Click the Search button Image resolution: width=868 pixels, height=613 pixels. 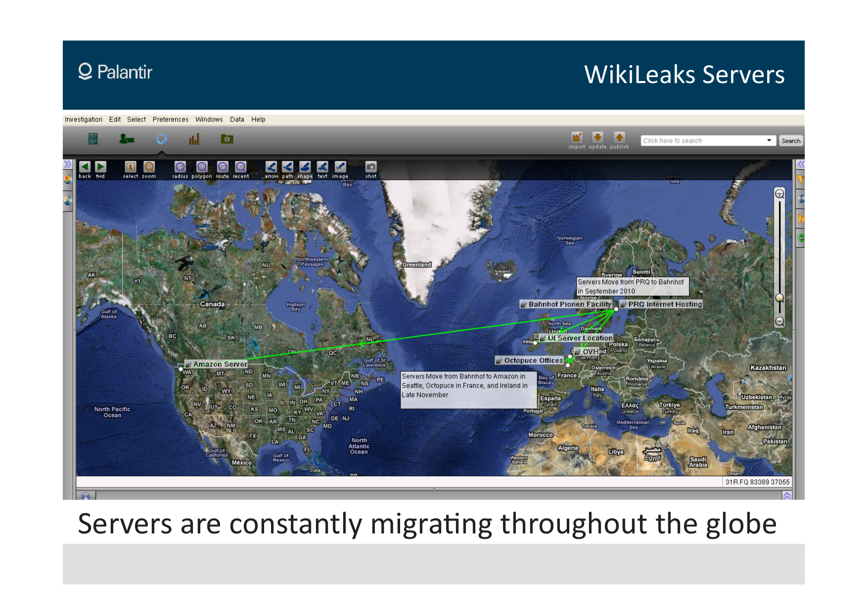pyautogui.click(x=791, y=141)
